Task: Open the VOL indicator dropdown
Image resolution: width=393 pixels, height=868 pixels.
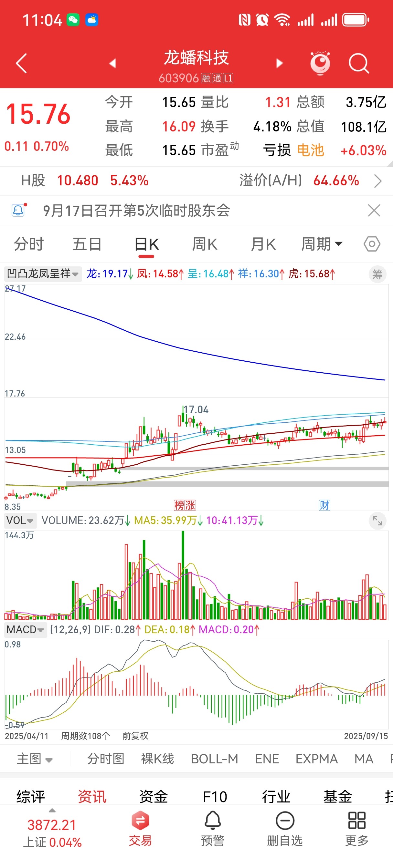Action: pos(20,520)
